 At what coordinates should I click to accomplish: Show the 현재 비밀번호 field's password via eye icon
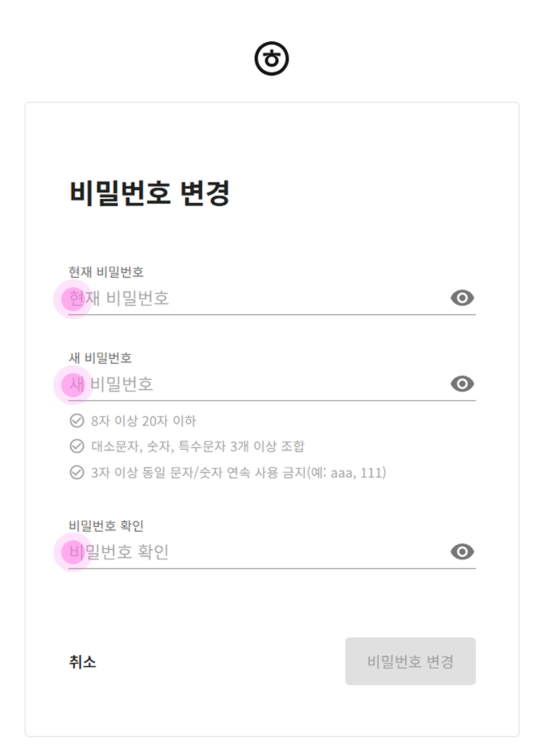click(462, 298)
